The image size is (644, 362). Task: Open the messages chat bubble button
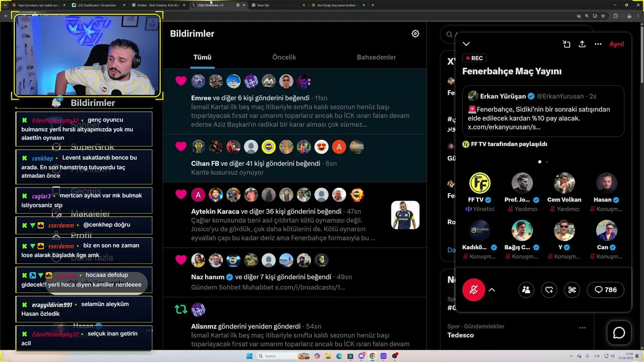tap(619, 333)
